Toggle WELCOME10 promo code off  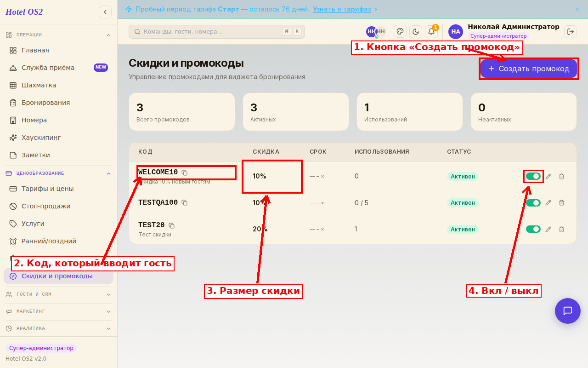tap(533, 176)
